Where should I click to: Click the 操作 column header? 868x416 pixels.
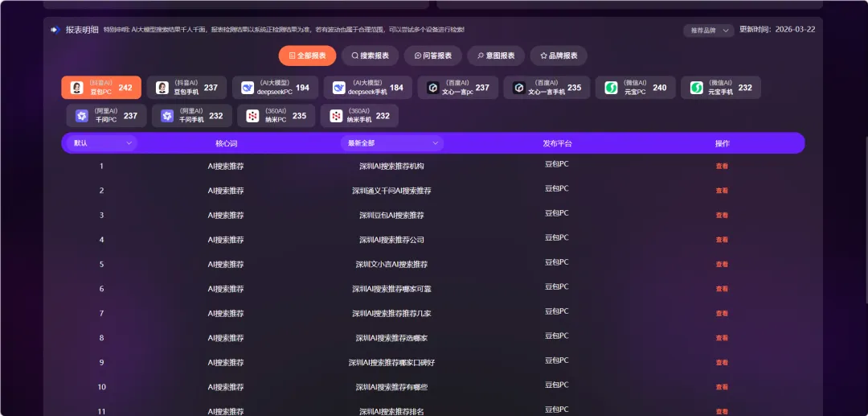pos(722,143)
